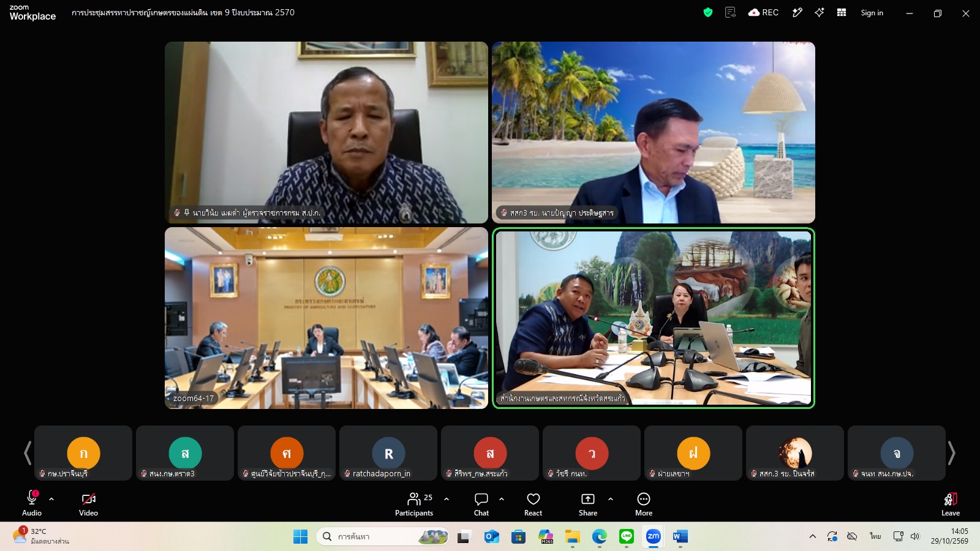Select the สนง.กษ.ตราด3 participant tile
The height and width of the screenshot is (551, 980).
click(x=185, y=453)
